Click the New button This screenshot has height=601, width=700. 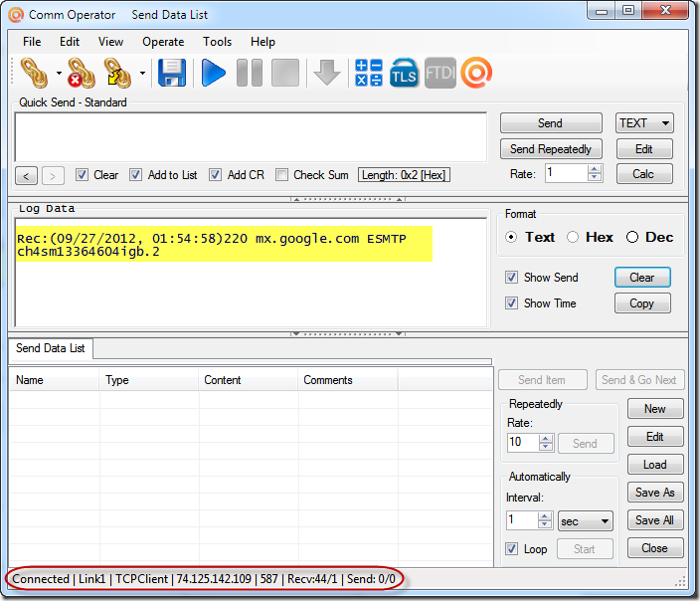click(x=655, y=409)
